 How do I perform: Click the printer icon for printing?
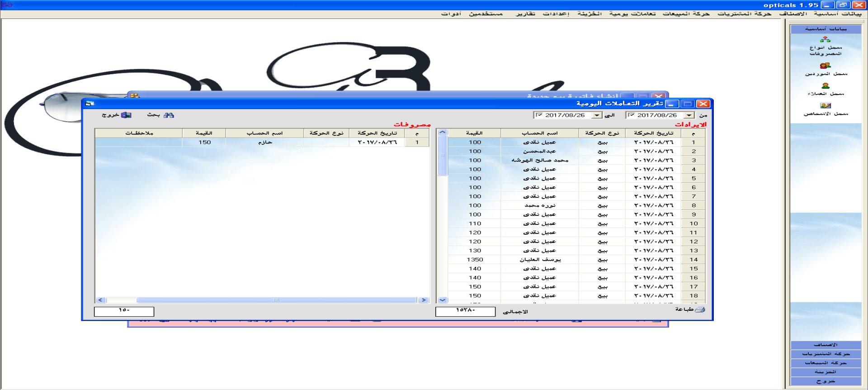pyautogui.click(x=700, y=310)
